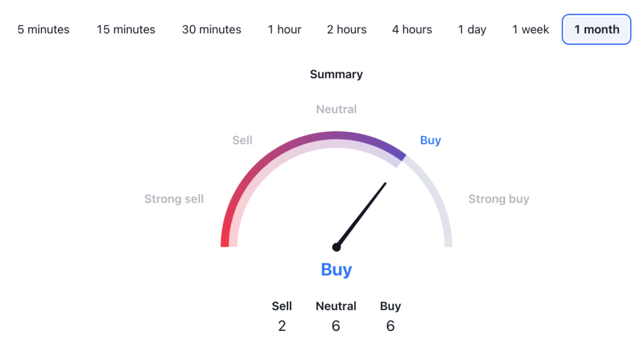This screenshot has width=644, height=348.
Task: Choose the 4 hours timeframe
Action: point(412,30)
